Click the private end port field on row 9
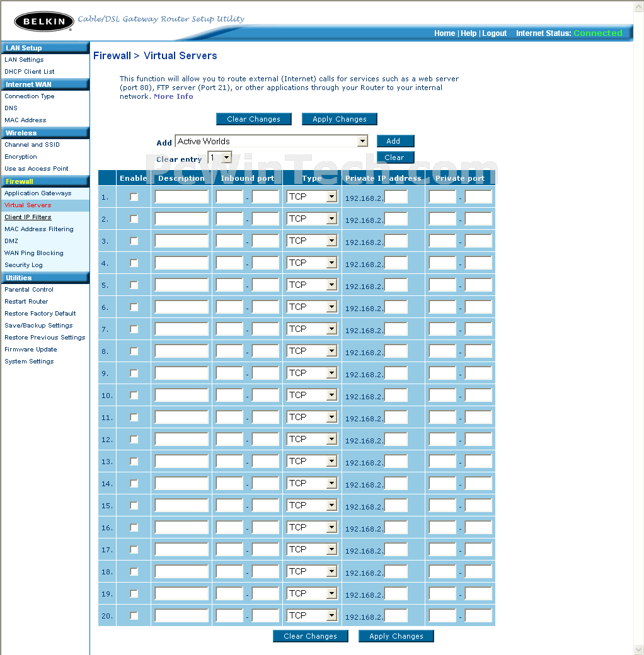 point(478,373)
